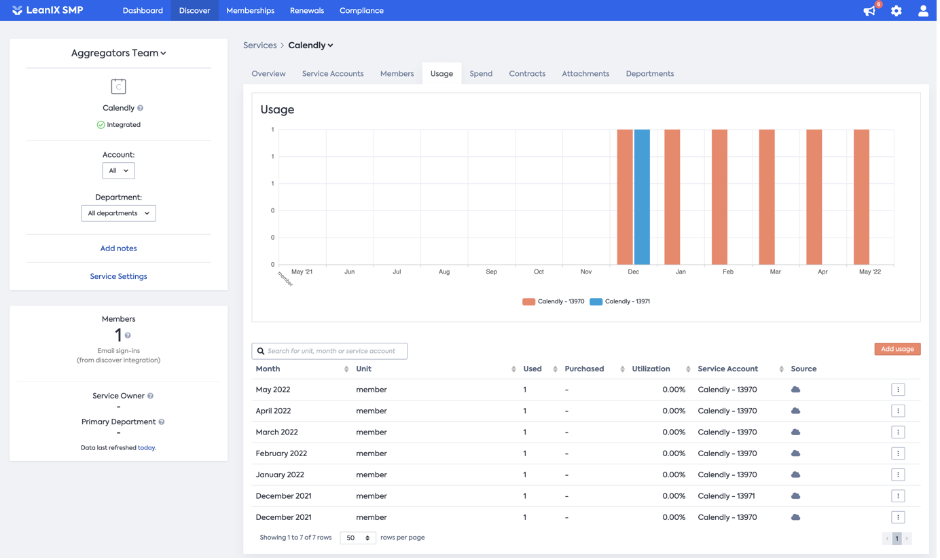Switch to the Overview tab
The height and width of the screenshot is (560, 940).
(270, 74)
